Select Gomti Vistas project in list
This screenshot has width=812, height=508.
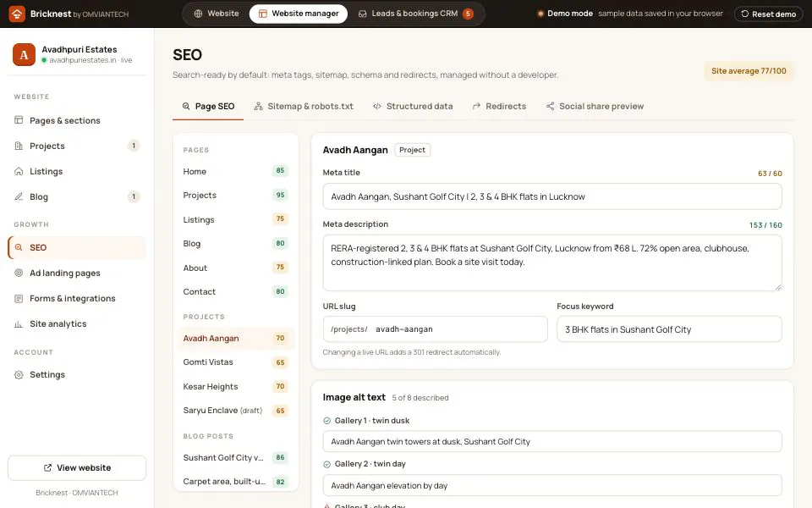point(236,362)
